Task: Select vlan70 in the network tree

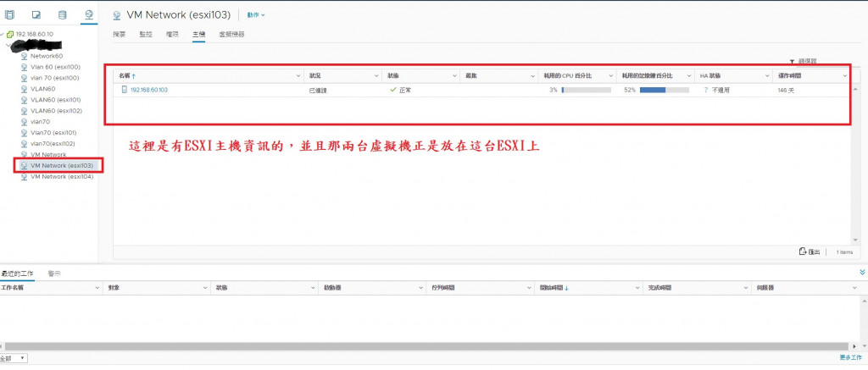Action: [x=40, y=122]
